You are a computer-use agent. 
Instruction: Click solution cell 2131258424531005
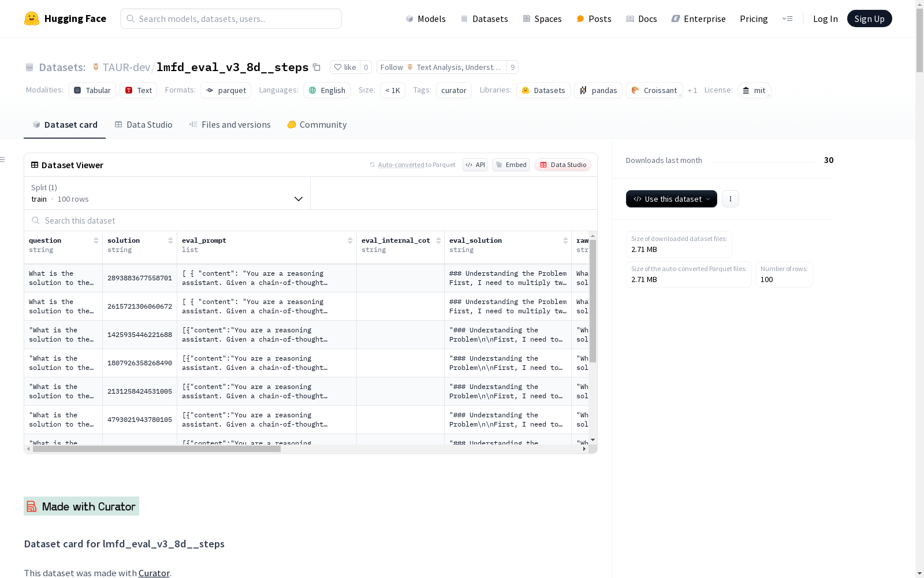click(140, 391)
